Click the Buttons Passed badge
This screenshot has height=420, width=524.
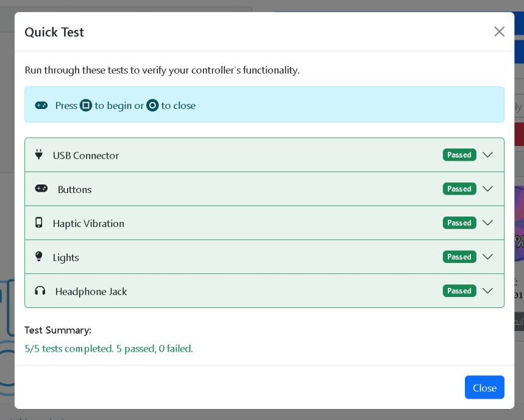point(459,189)
